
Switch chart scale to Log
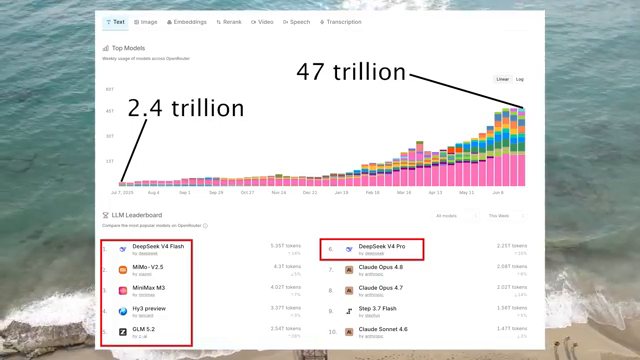point(520,79)
